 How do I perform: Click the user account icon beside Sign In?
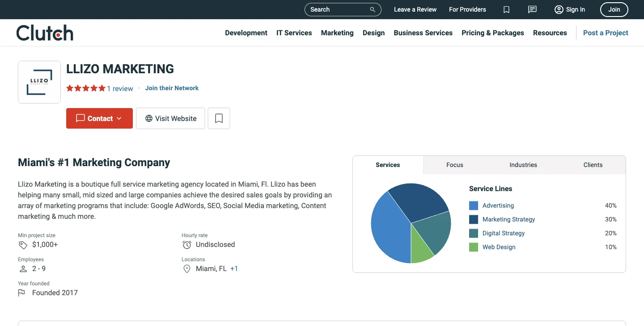pyautogui.click(x=559, y=9)
